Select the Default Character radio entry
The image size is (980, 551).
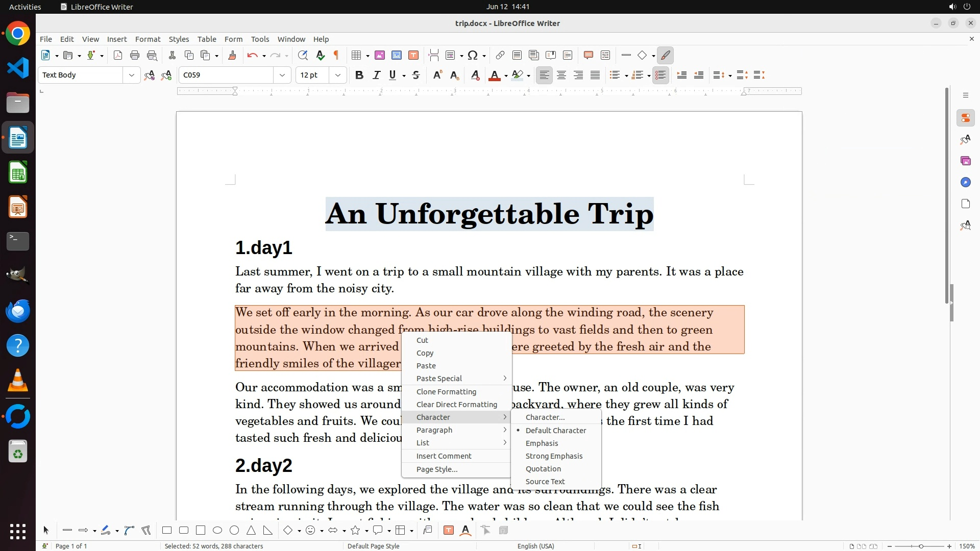coord(555,431)
